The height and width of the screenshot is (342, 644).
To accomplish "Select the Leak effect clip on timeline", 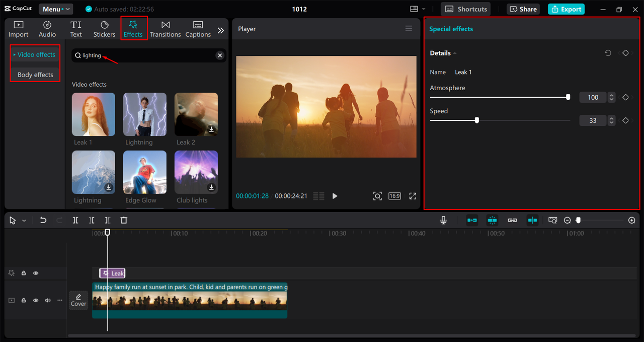I will click(112, 273).
